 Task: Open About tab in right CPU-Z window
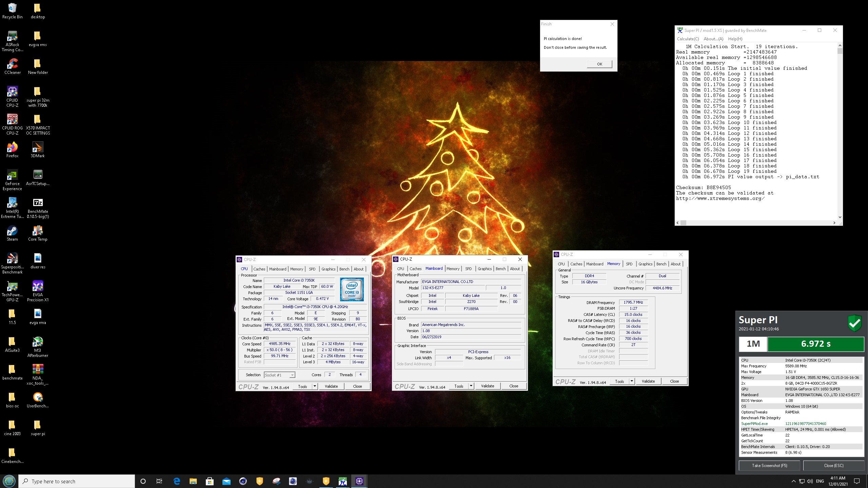tap(675, 264)
